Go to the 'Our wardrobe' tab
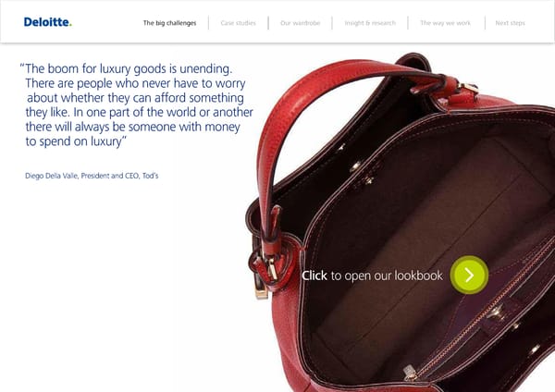This screenshot has width=555, height=392. pos(300,23)
